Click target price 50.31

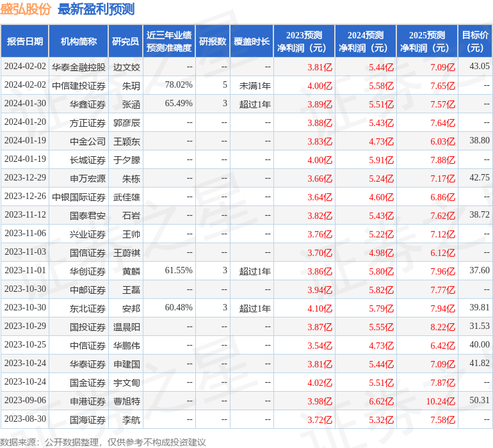pyautogui.click(x=480, y=400)
